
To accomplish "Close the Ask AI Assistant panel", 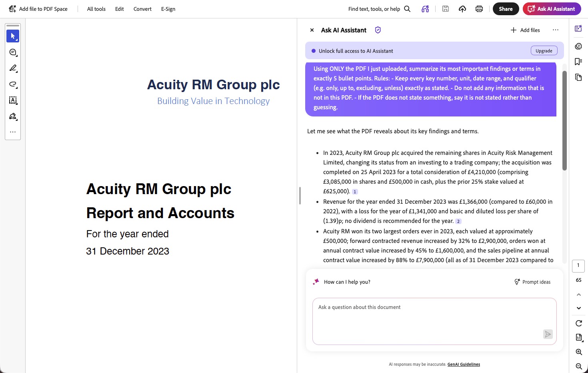I will coord(312,30).
